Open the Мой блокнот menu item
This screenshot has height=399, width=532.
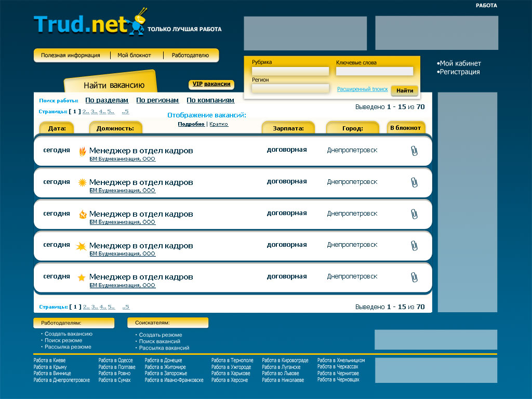[134, 55]
